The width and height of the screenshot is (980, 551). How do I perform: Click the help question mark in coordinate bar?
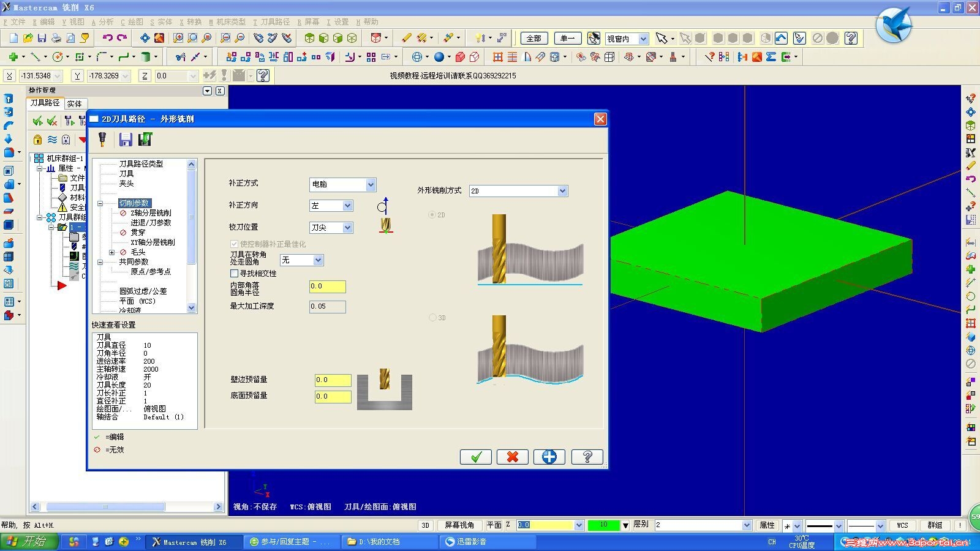click(263, 75)
